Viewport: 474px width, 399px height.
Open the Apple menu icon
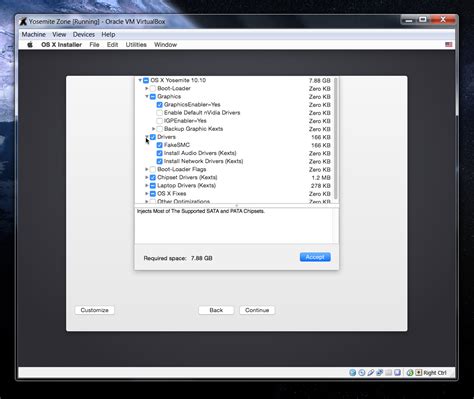(x=30, y=45)
